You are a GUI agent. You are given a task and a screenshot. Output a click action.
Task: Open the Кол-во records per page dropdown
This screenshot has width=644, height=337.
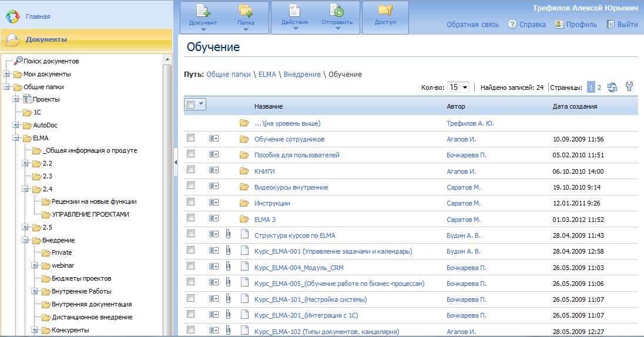point(458,87)
